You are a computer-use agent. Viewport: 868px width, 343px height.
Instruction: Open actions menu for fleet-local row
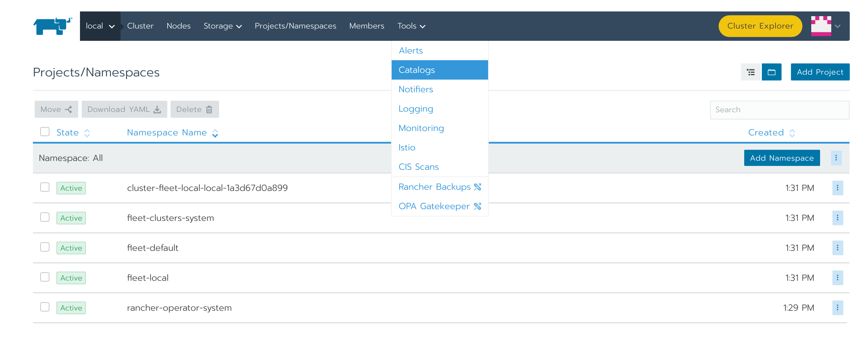point(837,278)
